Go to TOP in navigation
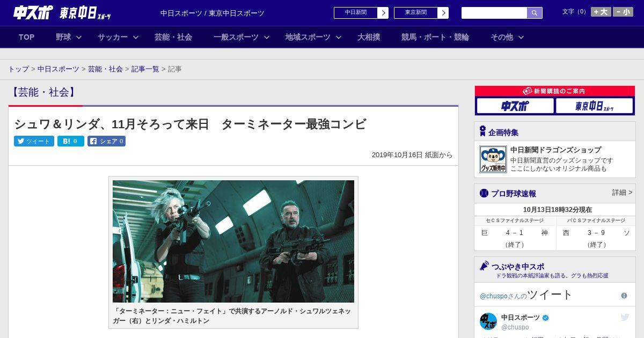This screenshot has height=338, width=644. (x=26, y=37)
